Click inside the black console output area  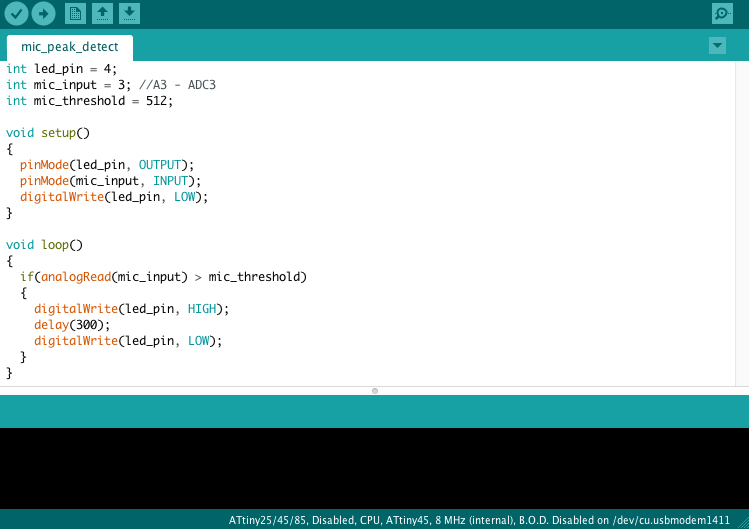tap(374, 468)
